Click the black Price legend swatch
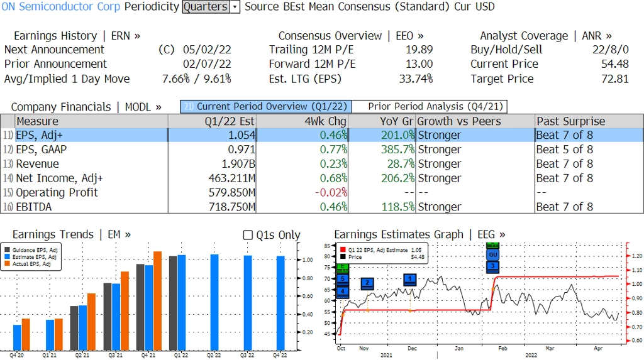 (x=343, y=257)
